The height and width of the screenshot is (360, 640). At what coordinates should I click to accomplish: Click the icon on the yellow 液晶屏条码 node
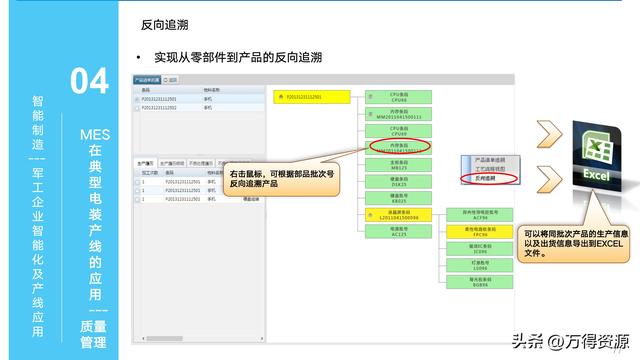click(371, 215)
